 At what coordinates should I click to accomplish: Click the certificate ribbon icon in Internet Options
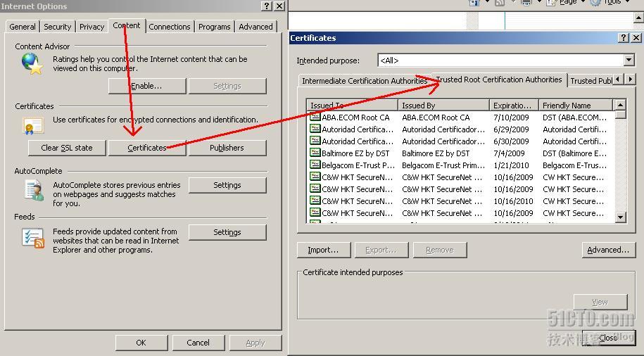[32, 126]
